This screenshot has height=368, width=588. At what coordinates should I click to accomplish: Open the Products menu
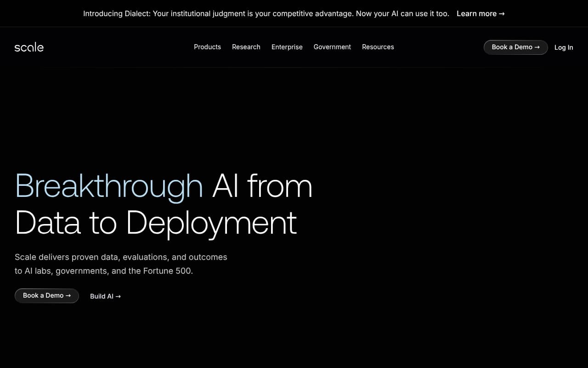click(x=207, y=47)
